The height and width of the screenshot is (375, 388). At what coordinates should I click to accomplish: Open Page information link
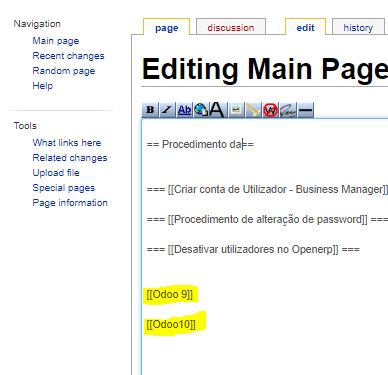(x=70, y=203)
